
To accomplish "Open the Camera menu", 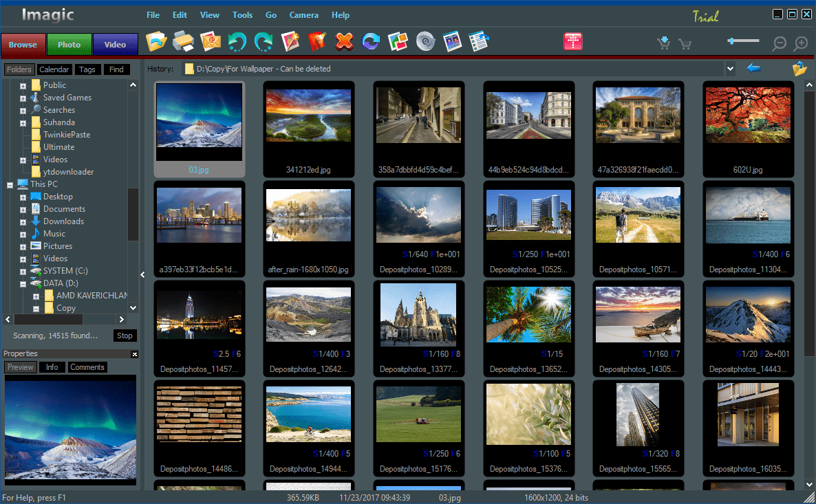I will point(303,15).
